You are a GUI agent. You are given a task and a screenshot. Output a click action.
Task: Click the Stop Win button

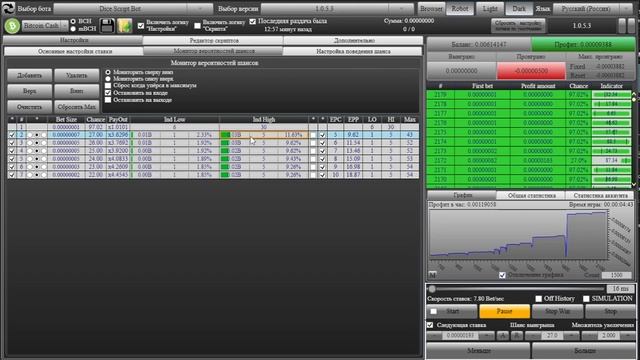pyautogui.click(x=558, y=311)
